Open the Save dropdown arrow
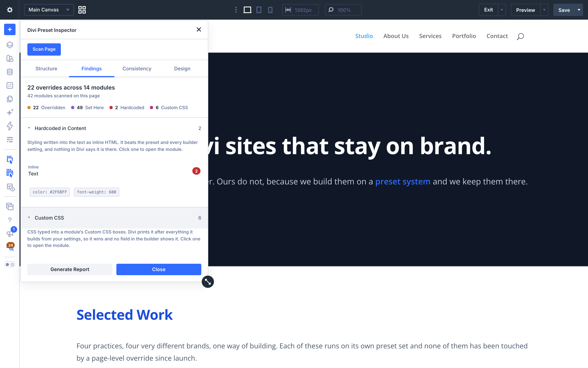This screenshot has width=588, height=368. tap(579, 10)
